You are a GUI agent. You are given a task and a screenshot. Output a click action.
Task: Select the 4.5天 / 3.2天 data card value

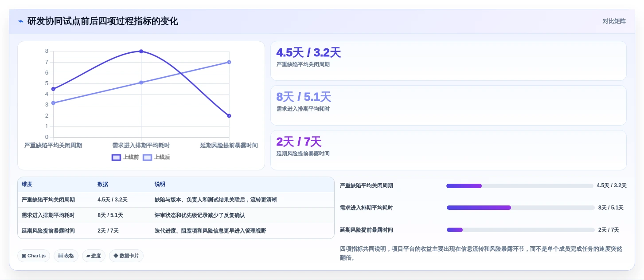click(x=308, y=53)
